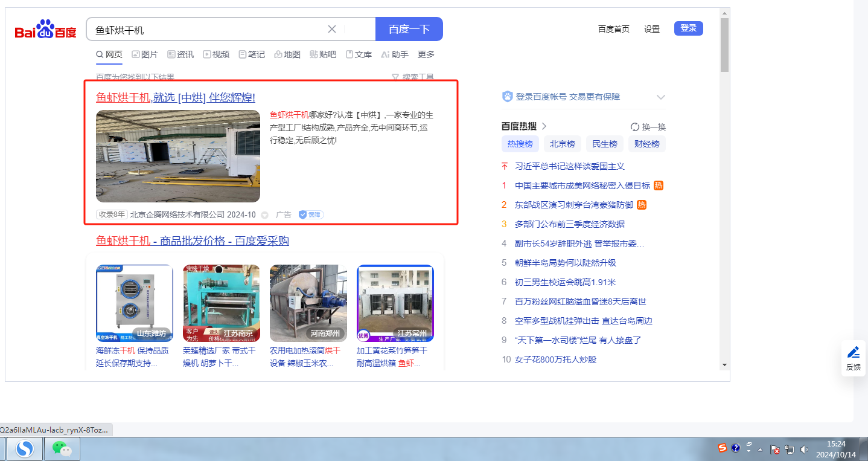This screenshot has width=868, height=461.
Task: Open the Ai 助手 tab
Action: tap(395, 54)
